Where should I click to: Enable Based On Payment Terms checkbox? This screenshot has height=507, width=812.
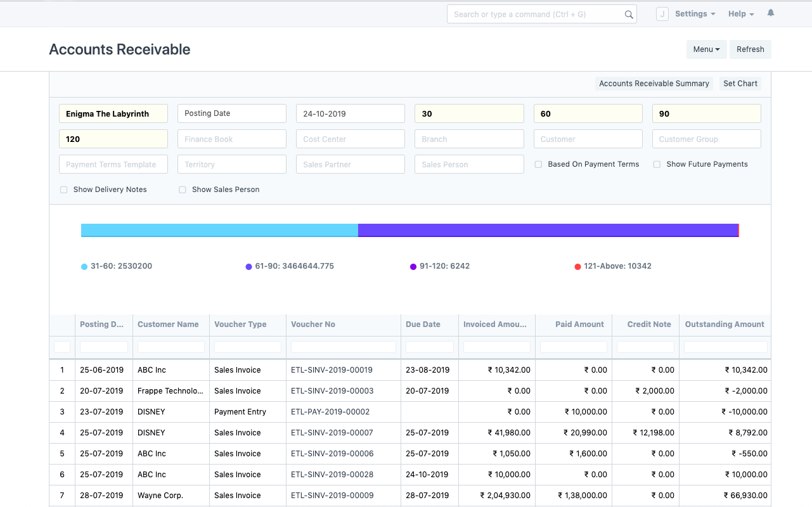(538, 165)
